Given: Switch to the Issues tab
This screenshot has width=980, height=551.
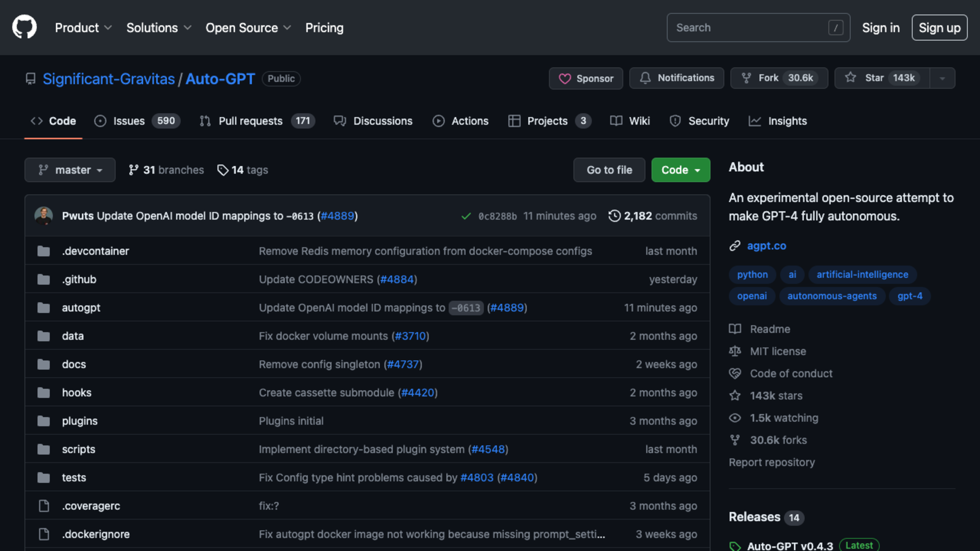Looking at the screenshot, I should (x=137, y=121).
